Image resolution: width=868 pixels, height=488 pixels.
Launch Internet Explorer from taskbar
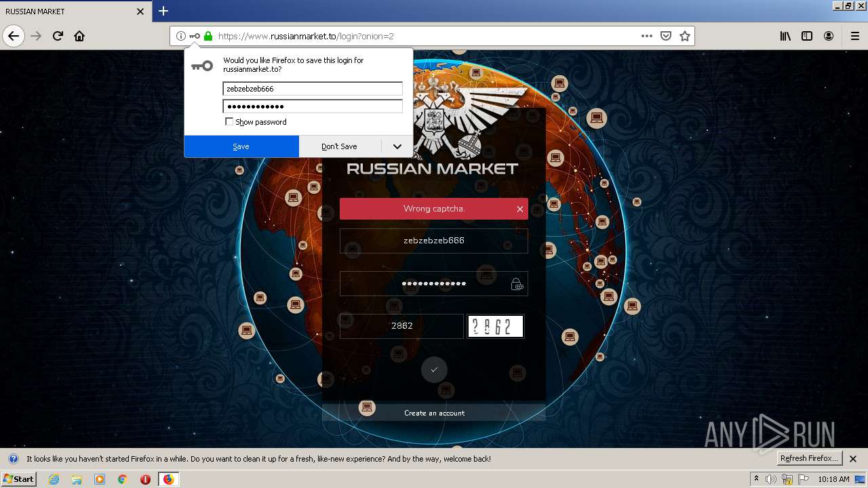(54, 479)
